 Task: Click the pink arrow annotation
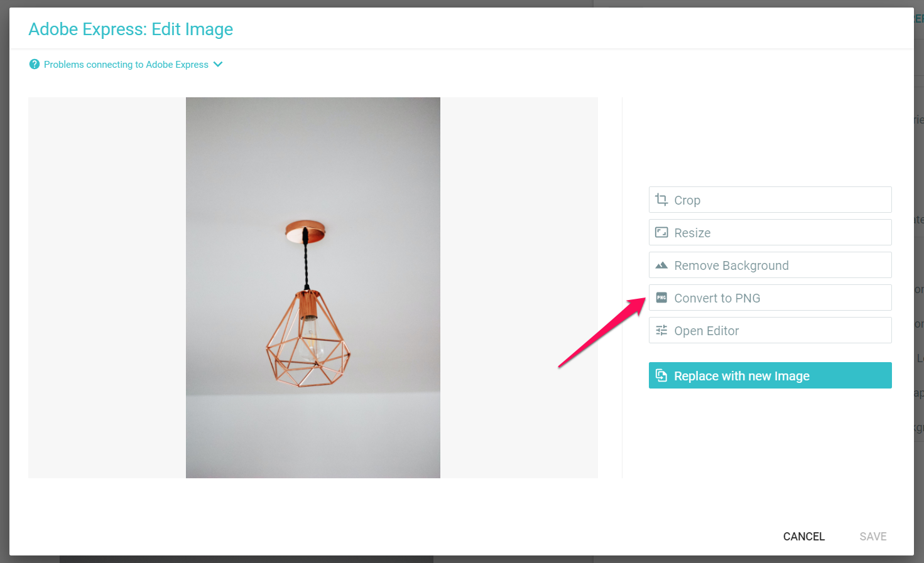click(602, 333)
